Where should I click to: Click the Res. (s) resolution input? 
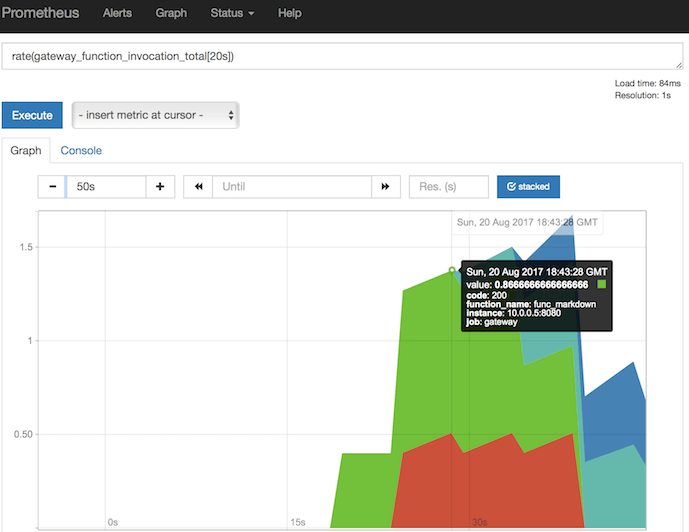(448, 187)
